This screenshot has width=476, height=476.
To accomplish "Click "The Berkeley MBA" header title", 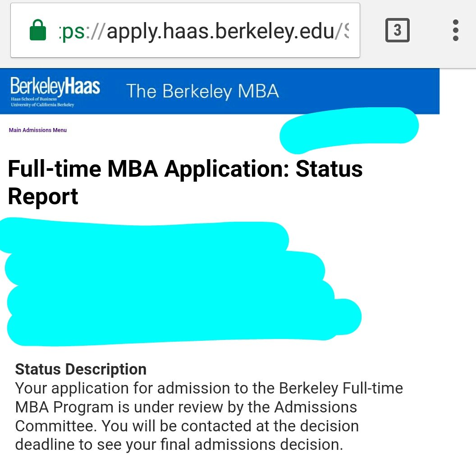I will (x=202, y=91).
